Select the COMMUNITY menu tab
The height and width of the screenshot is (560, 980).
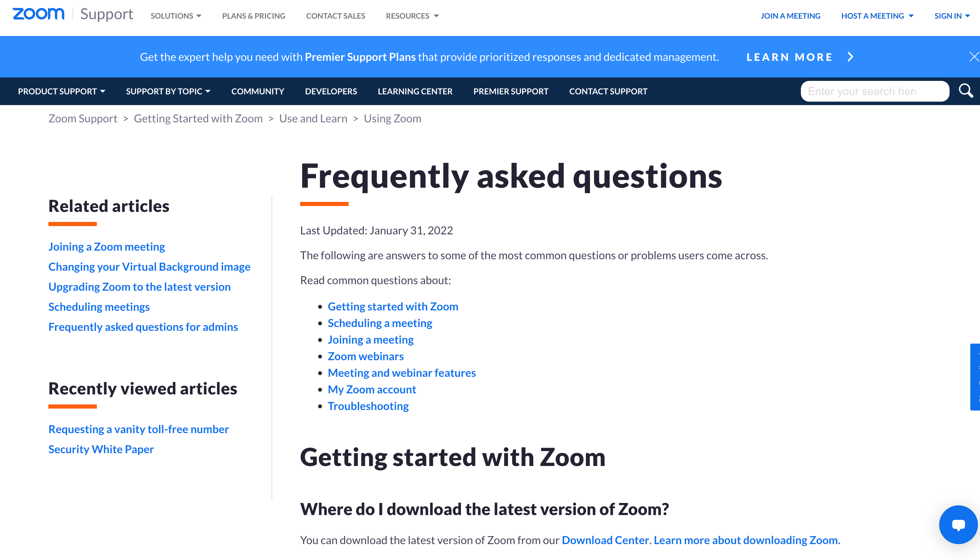tap(257, 91)
